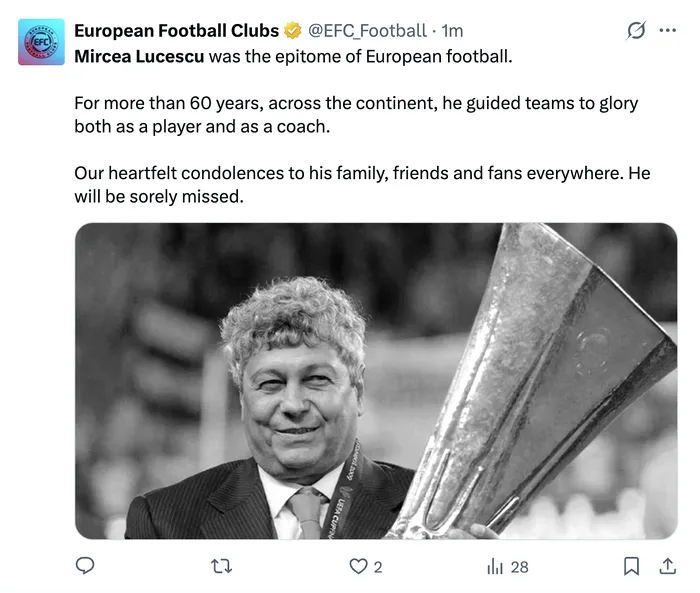The height and width of the screenshot is (593, 700).
Task: Open the three-dot more options menu
Action: pos(668,31)
